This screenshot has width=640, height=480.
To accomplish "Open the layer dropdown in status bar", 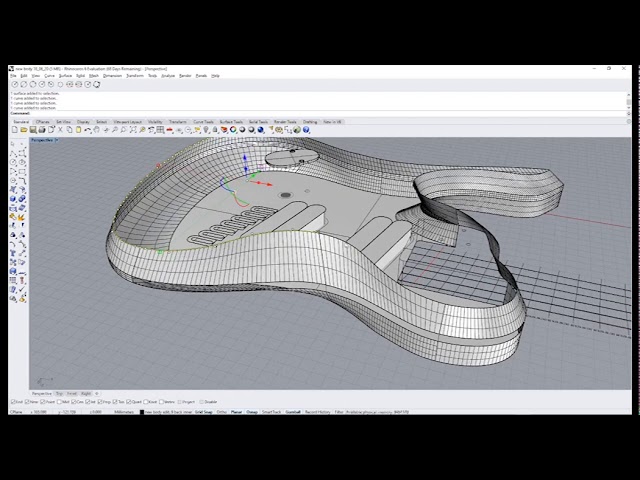I will click(168, 412).
